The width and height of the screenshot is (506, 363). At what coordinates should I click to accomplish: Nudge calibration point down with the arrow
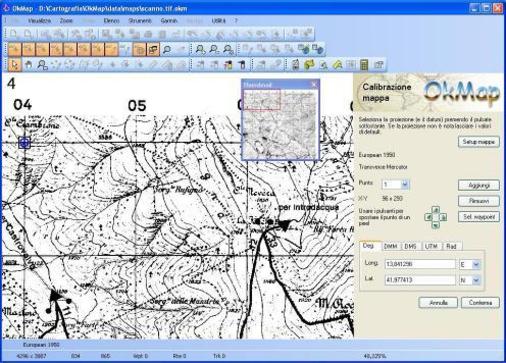point(436,225)
